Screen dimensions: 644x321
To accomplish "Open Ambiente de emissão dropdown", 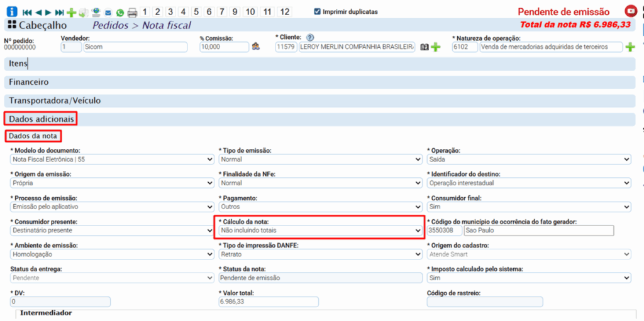I will coord(112,254).
